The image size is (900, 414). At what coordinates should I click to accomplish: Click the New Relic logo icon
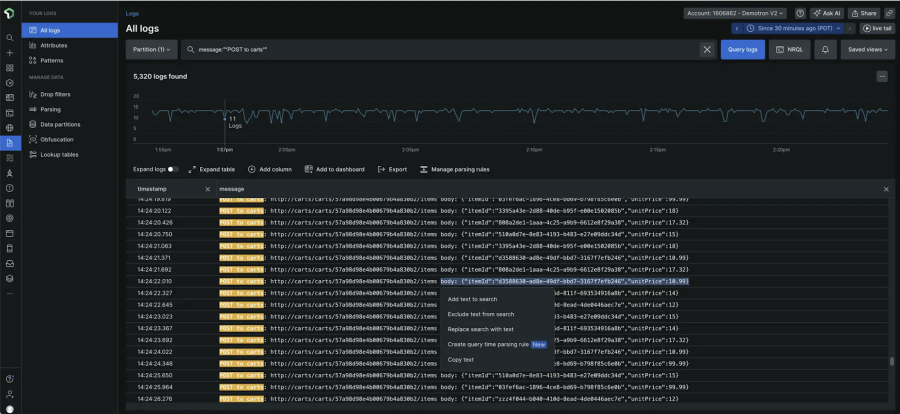point(10,11)
